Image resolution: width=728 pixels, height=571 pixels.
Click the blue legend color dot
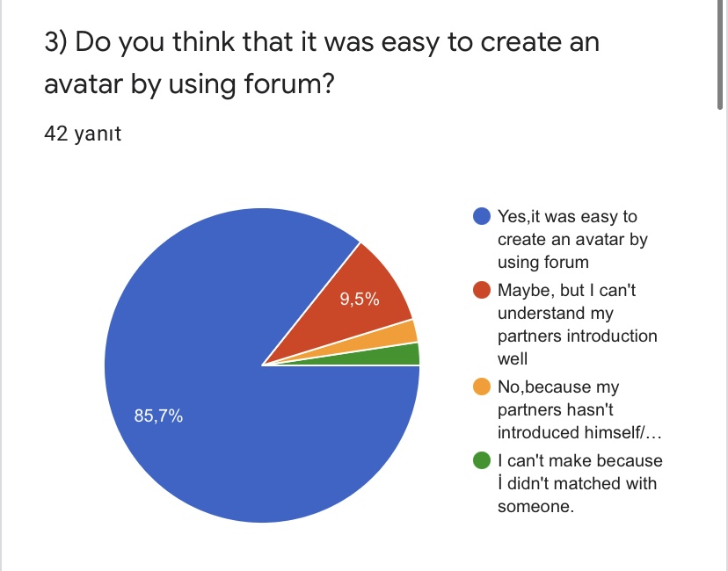click(482, 216)
